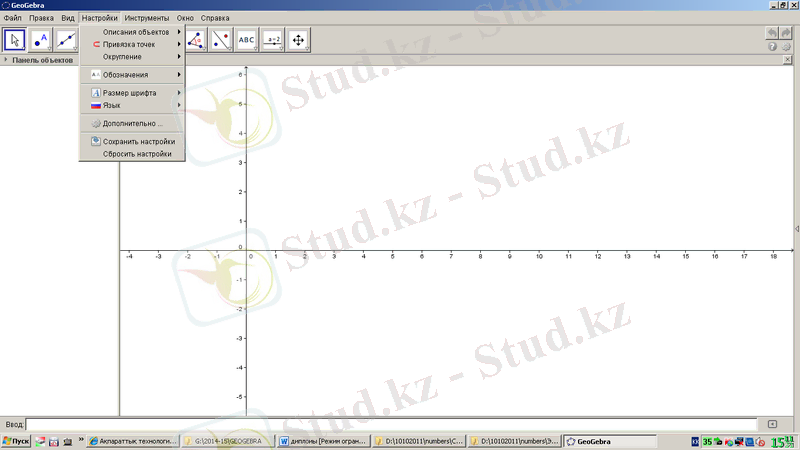Select the New Point tool

tap(40, 40)
